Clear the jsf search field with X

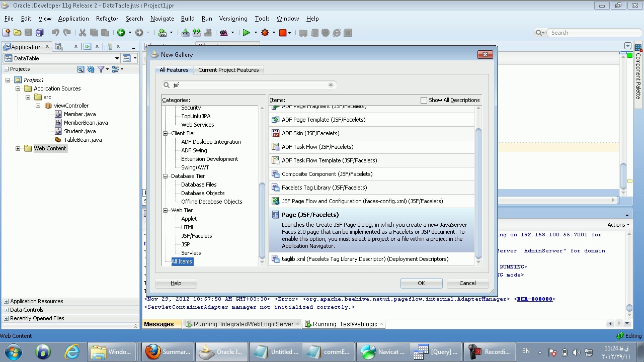(331, 84)
